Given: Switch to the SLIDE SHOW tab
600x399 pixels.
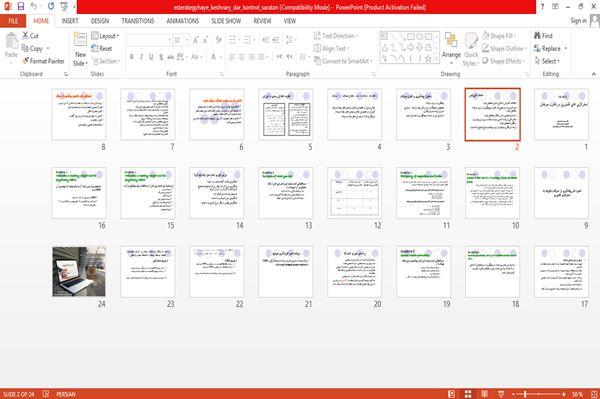Looking at the screenshot, I should point(226,21).
